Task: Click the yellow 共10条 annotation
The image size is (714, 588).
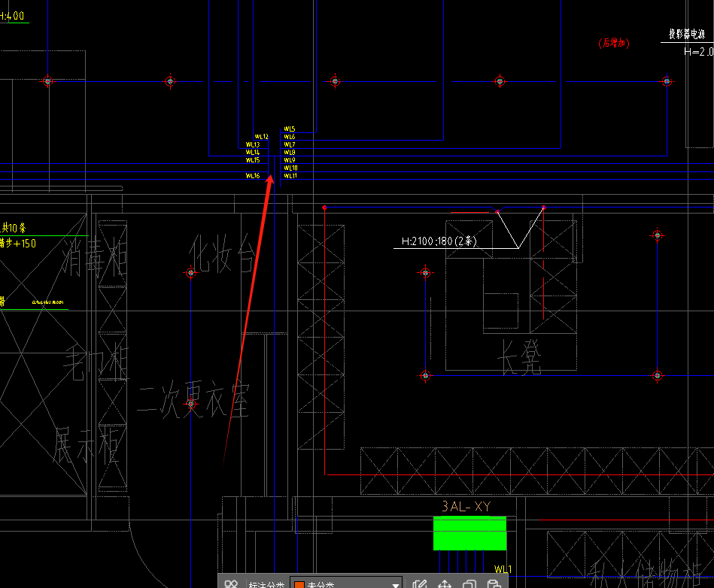Action: pyautogui.click(x=14, y=228)
